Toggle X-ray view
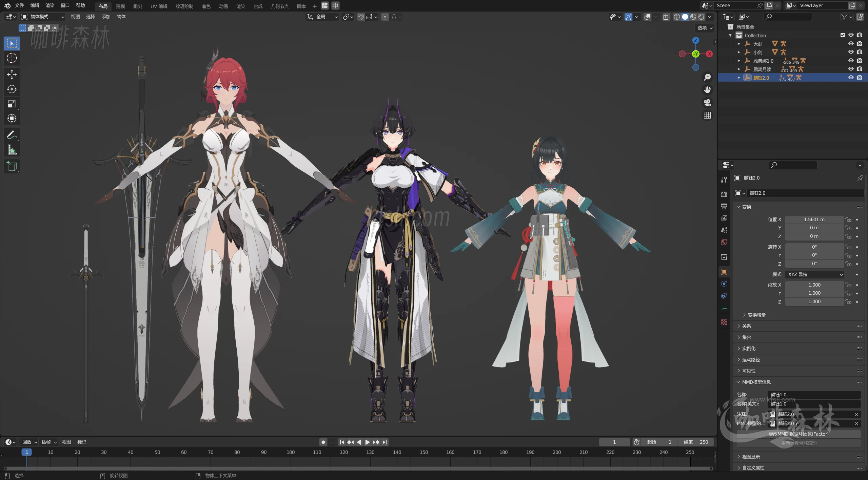This screenshot has height=480, width=868. 666,17
